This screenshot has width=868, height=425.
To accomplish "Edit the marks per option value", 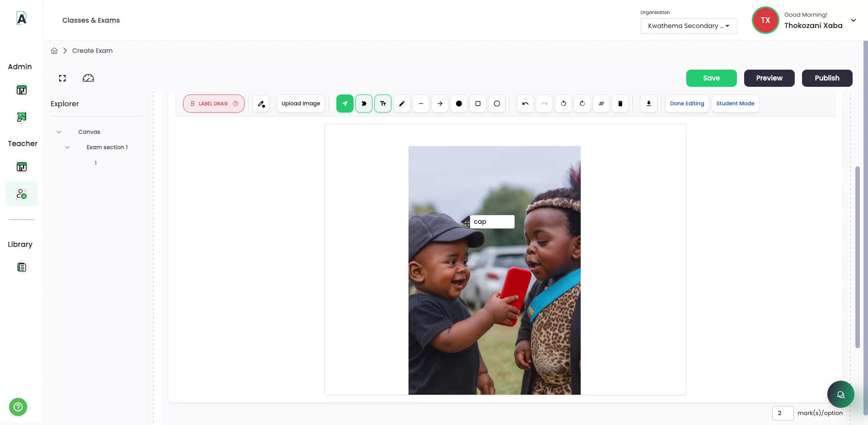I will [x=783, y=413].
